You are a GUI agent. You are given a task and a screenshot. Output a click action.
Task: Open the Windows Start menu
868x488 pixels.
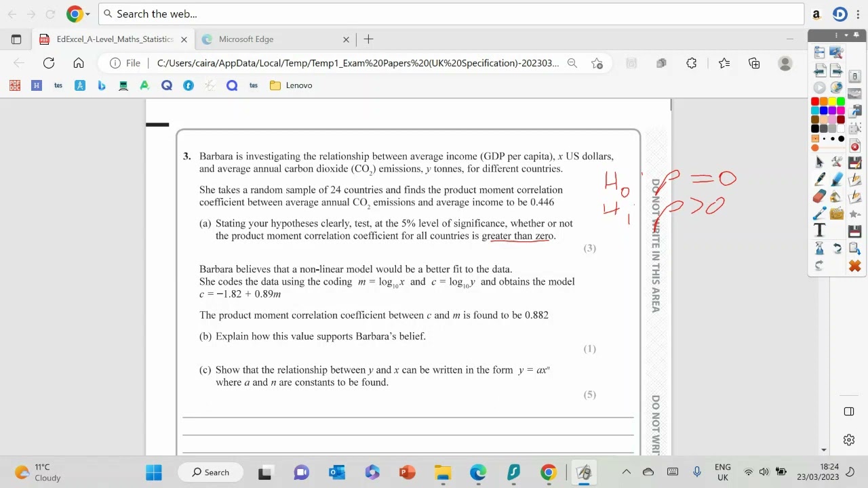pos(154,472)
